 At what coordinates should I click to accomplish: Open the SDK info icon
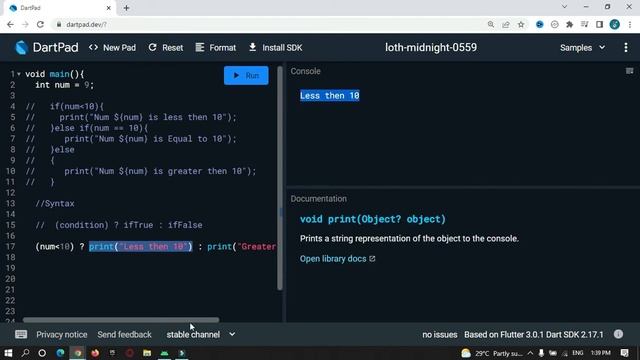[618, 334]
